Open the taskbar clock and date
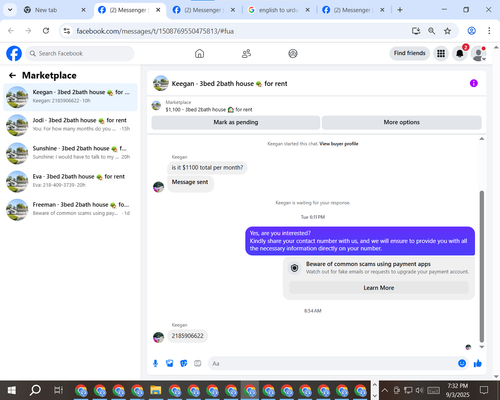The image size is (500, 400). (x=457, y=390)
